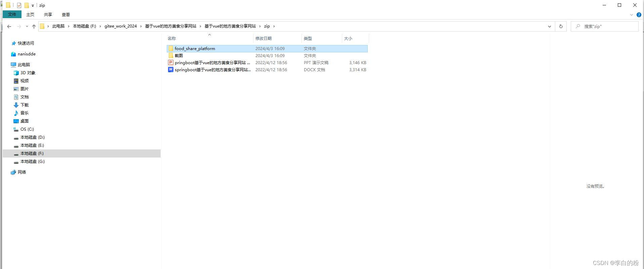
Task: Open 本地磁盘 (D:) in the sidebar
Action: coord(33,137)
